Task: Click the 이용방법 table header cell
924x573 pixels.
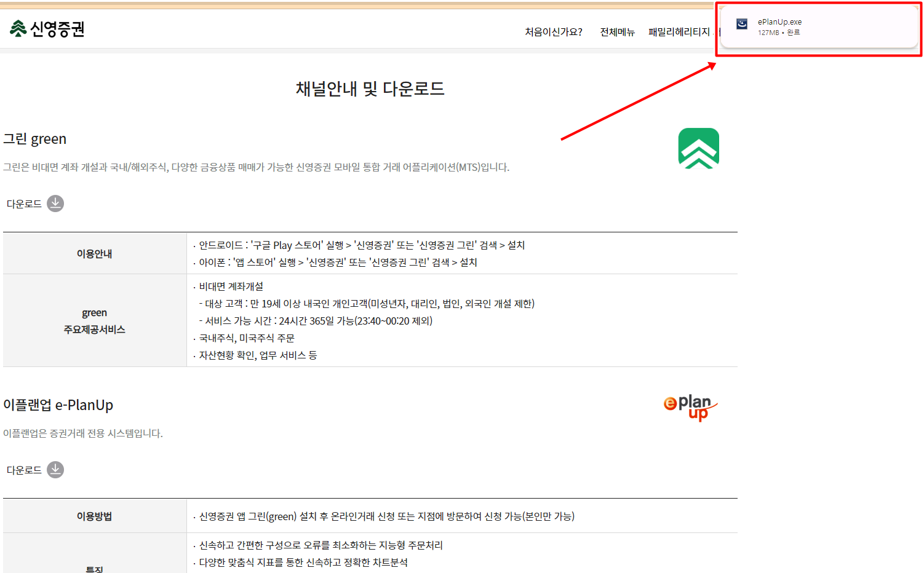Action: coord(95,516)
